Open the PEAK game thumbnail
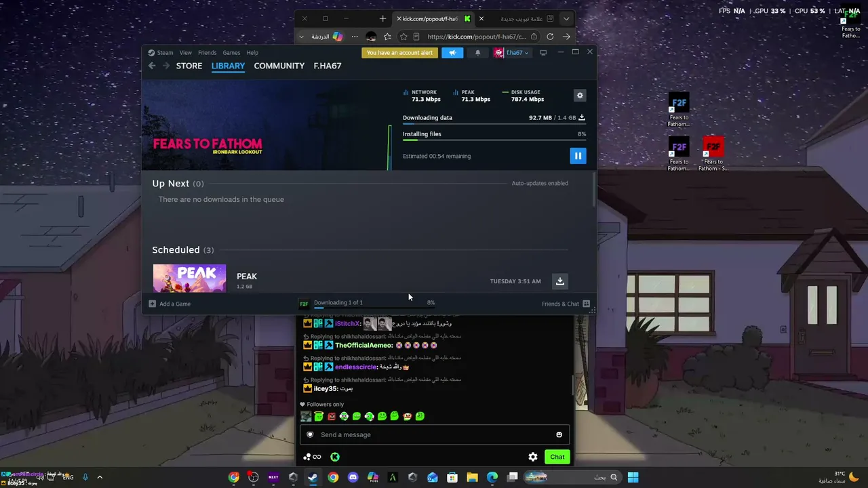This screenshot has height=488, width=868. (x=189, y=279)
